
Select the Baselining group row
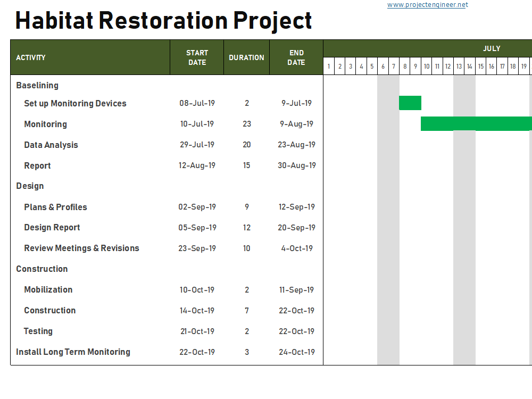[37, 86]
